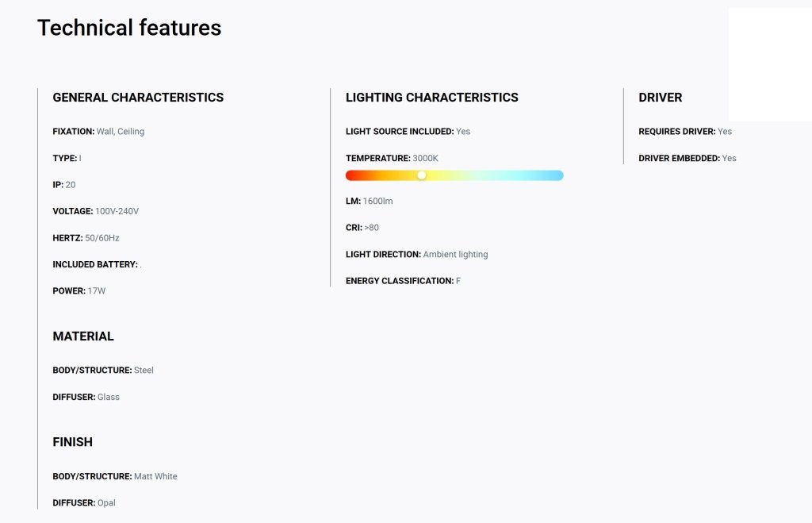Viewport: 812px width, 523px height.
Task: Click the Technical features page heading
Action: coord(129,28)
